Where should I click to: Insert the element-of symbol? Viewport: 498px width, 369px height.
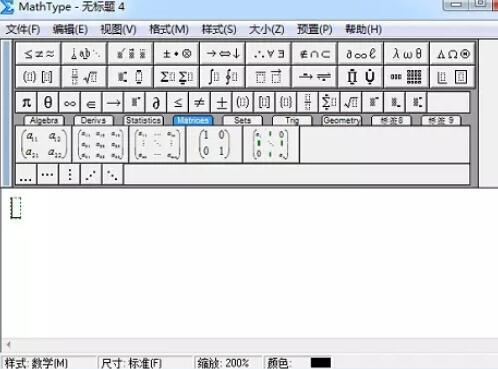[x=91, y=103]
